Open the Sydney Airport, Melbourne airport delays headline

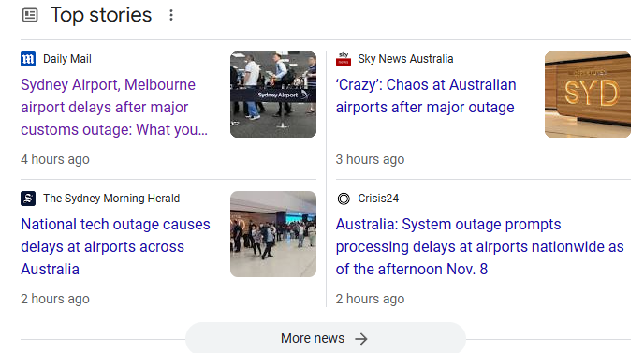pos(114,107)
